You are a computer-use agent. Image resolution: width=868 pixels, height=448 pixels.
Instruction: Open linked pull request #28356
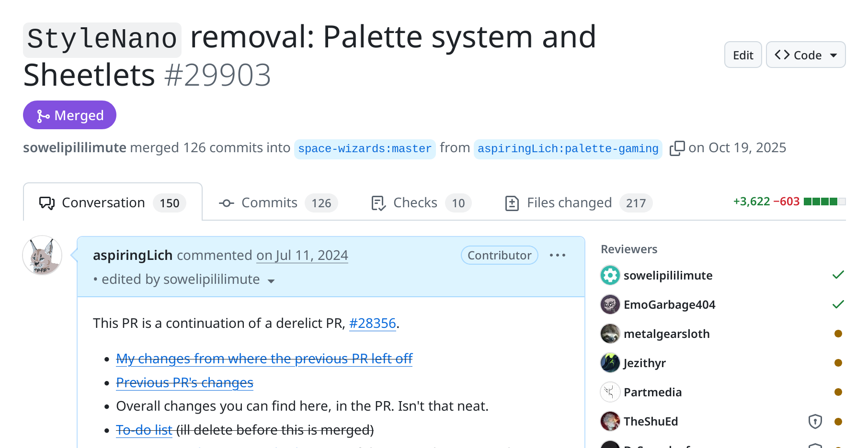pyautogui.click(x=372, y=324)
